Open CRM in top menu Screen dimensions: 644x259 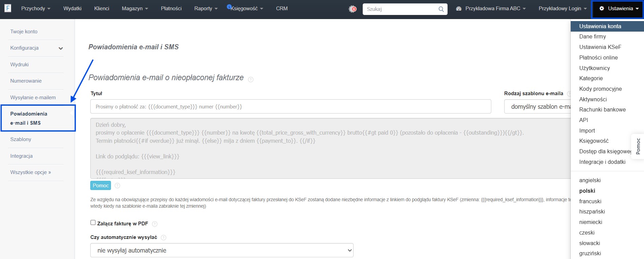[282, 8]
